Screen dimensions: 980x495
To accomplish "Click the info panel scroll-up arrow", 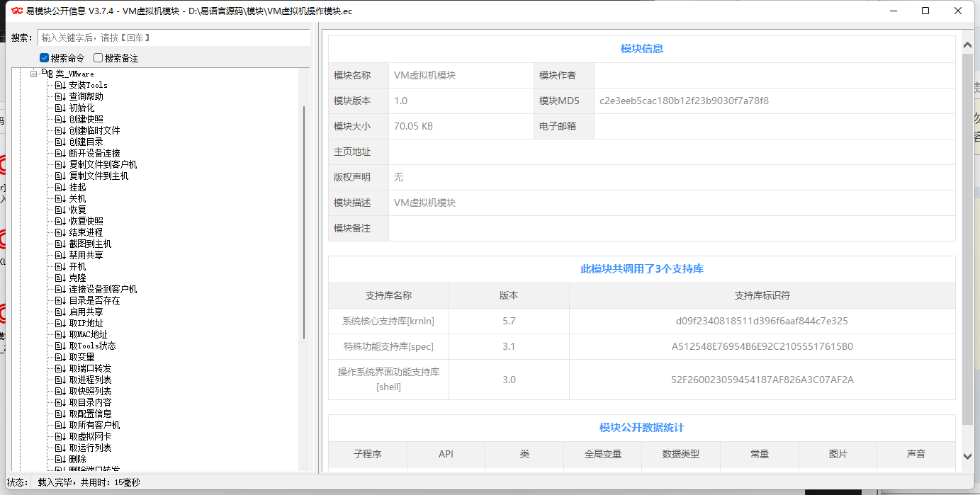I will pos(967,45).
